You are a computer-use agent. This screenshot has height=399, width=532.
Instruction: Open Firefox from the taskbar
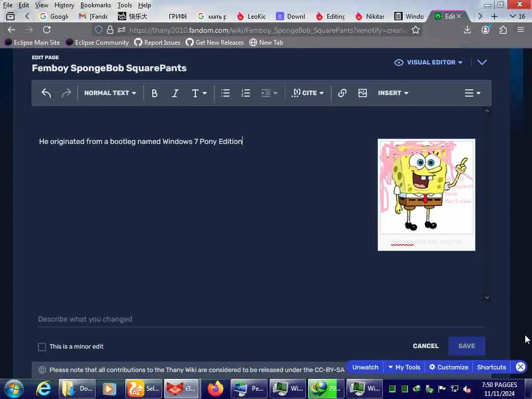pos(216,389)
